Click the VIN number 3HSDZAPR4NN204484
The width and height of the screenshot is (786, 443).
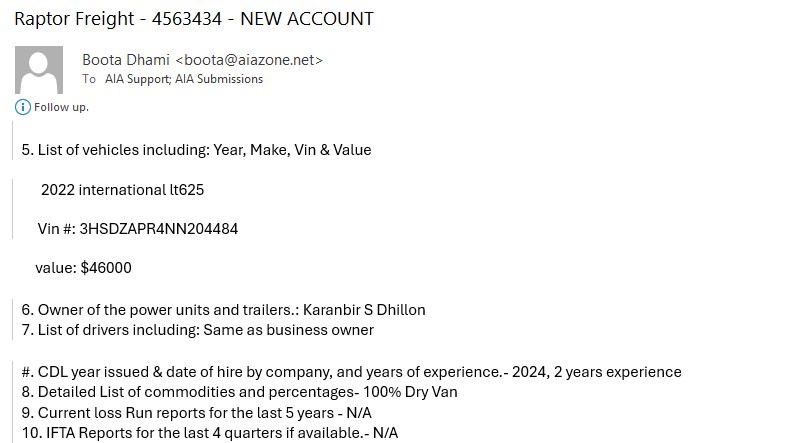click(158, 228)
